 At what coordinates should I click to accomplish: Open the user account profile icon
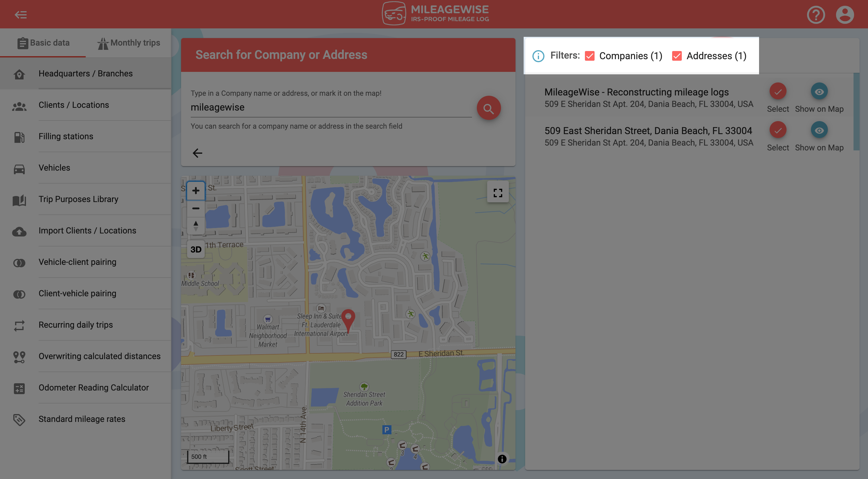(x=845, y=14)
